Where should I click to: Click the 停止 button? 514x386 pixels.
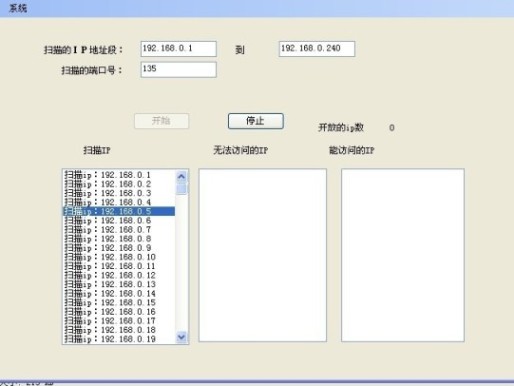[256, 121]
